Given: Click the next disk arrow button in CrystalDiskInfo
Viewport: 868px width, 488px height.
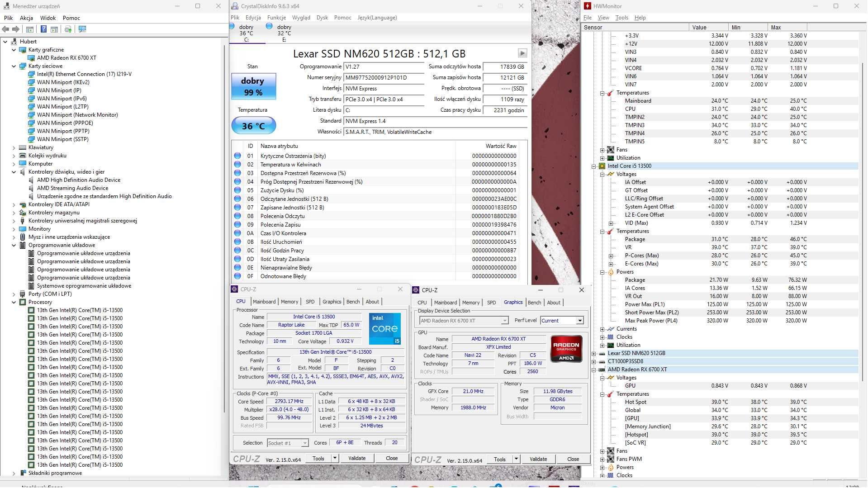Looking at the screenshot, I should 522,53.
